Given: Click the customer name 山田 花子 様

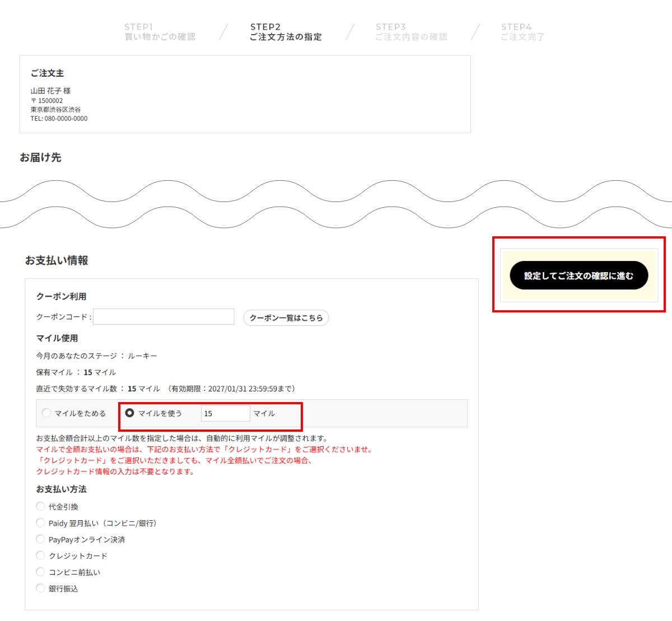Looking at the screenshot, I should point(50,91).
